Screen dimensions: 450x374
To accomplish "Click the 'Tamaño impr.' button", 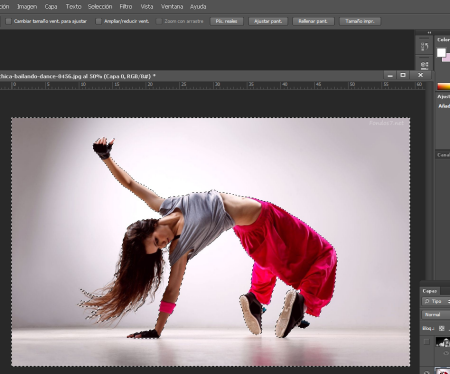I will coord(360,21).
